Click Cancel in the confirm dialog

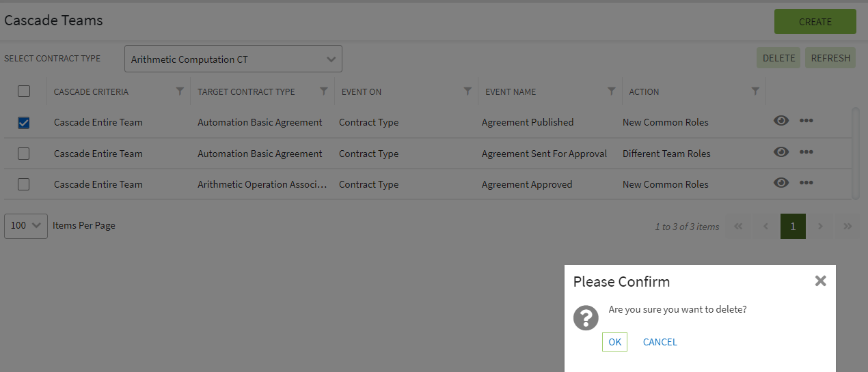point(660,342)
